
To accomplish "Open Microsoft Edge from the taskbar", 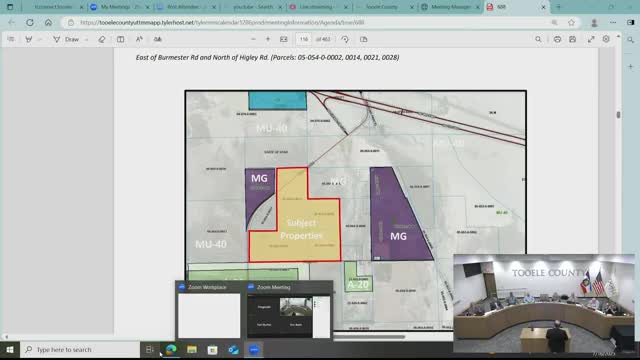I will 171,350.
